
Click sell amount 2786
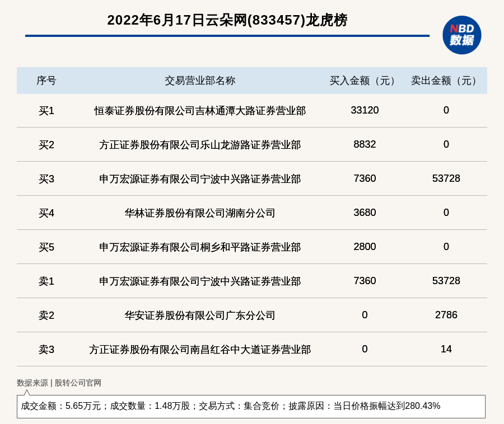point(446,315)
